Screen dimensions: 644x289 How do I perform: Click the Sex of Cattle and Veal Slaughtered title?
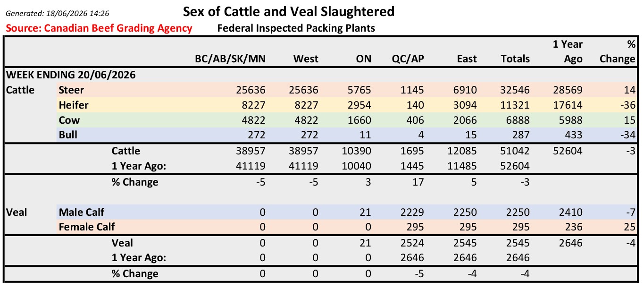(288, 11)
